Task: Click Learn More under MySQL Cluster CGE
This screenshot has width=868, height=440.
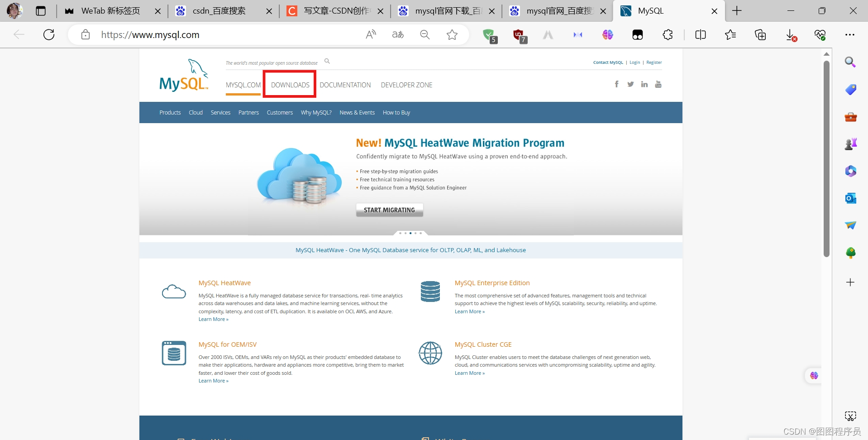Action: click(469, 373)
